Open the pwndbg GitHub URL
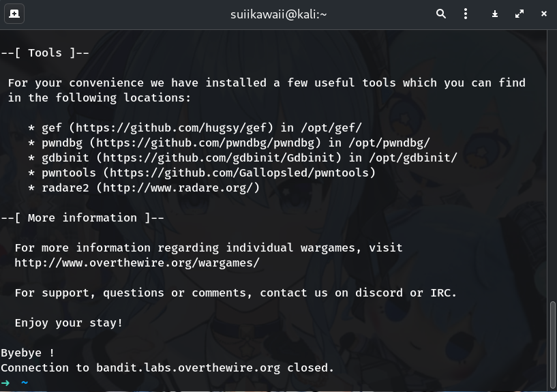This screenshot has width=557, height=392. tap(205, 143)
